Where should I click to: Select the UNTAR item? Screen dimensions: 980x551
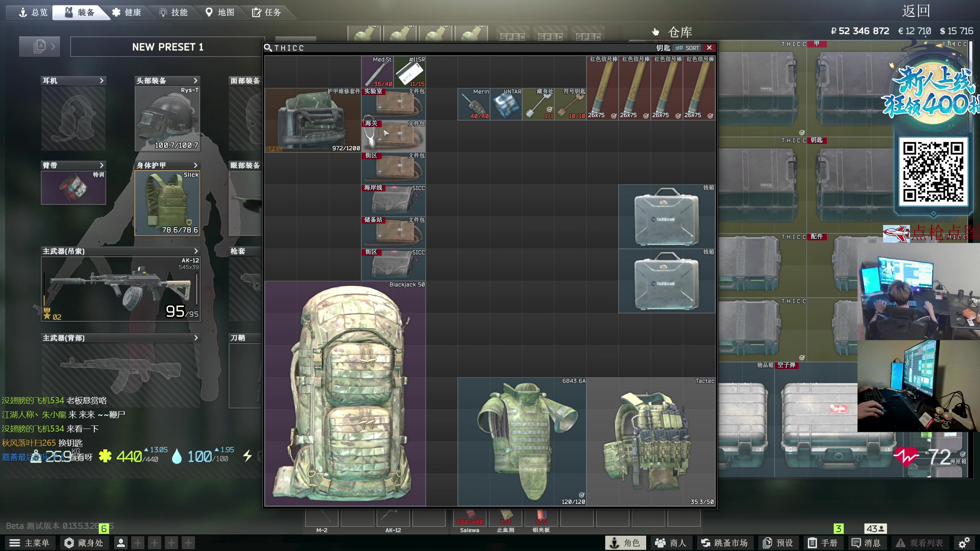[506, 104]
